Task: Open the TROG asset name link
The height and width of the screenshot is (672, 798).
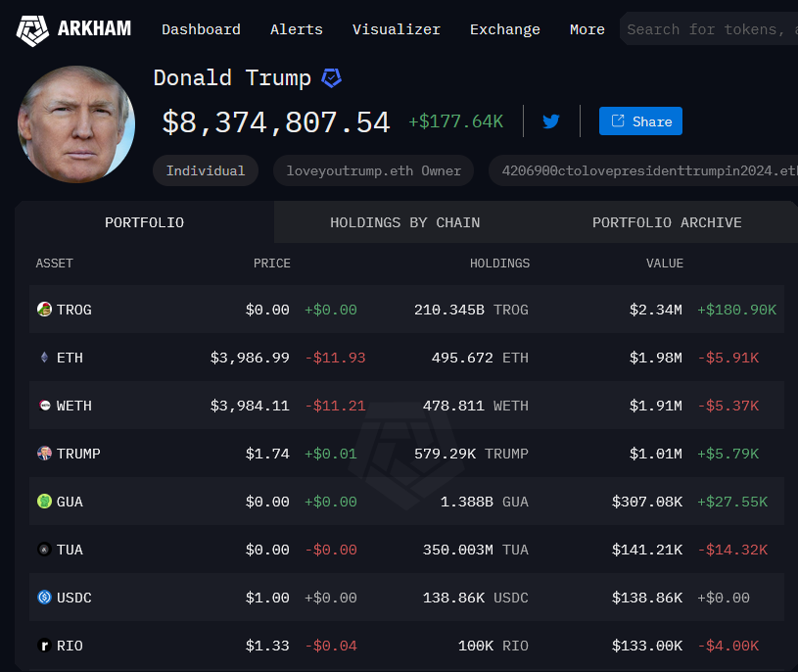Action: click(73, 310)
